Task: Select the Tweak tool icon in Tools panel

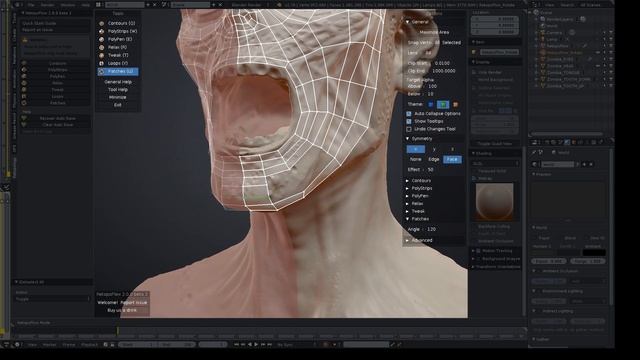Action: (102, 56)
